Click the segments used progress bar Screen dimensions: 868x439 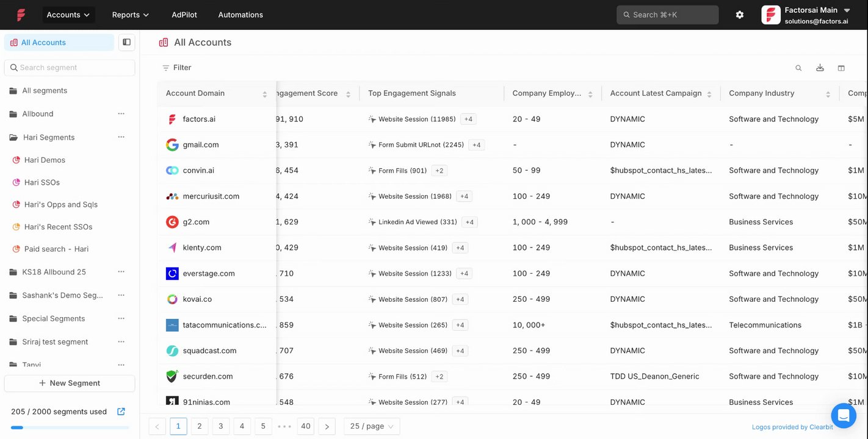click(70, 427)
